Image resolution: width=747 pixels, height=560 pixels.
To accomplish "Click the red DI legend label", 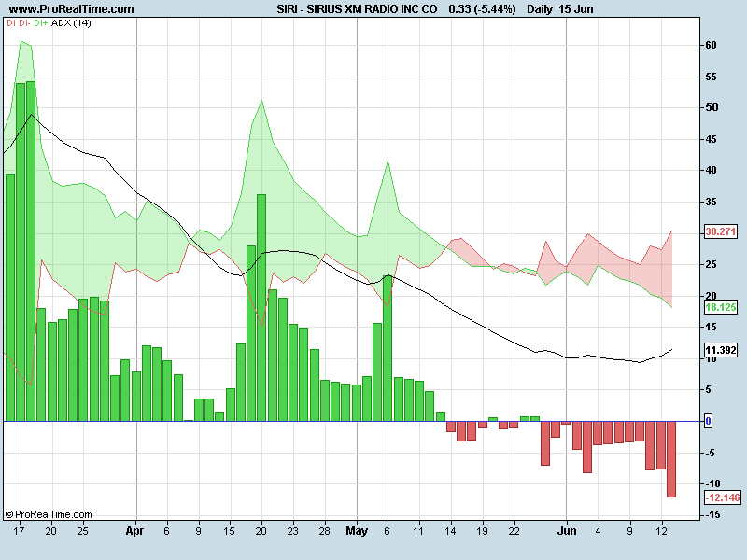I will point(11,22).
